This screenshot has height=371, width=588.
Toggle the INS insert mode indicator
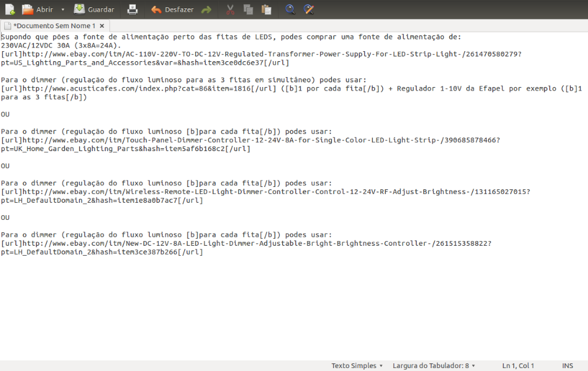(x=567, y=366)
